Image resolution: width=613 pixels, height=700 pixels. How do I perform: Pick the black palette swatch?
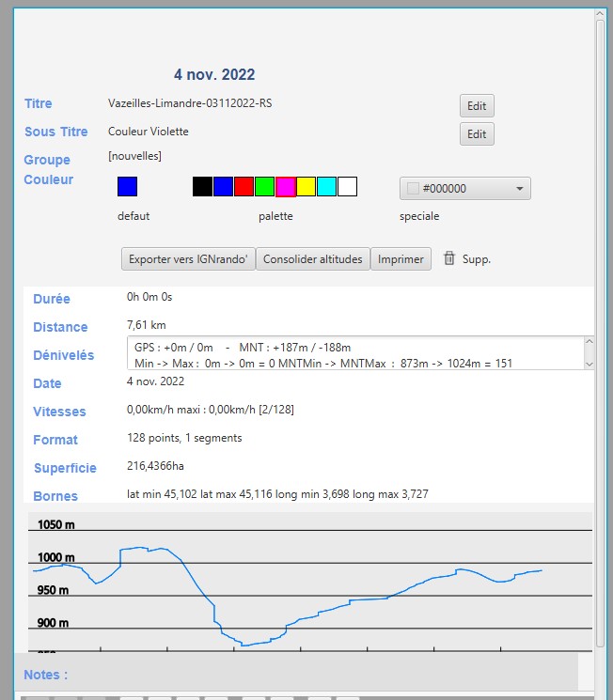point(202,186)
